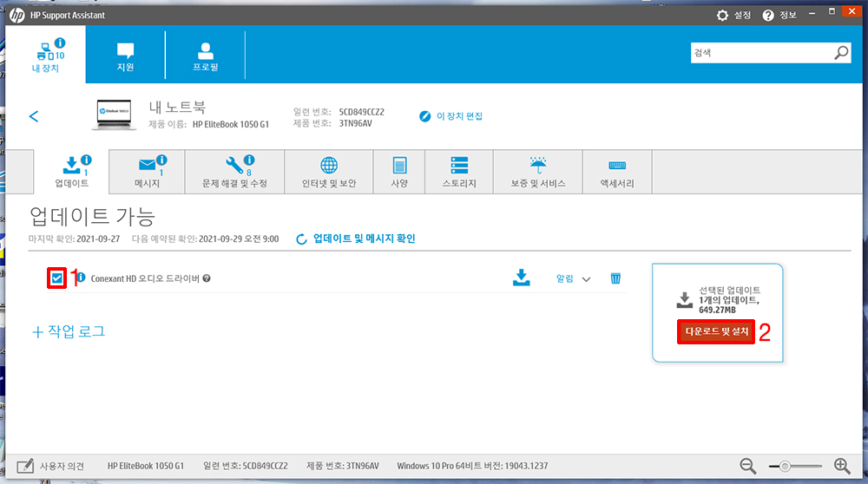Click the HP EliteBook laptop thumbnail
This screenshot has width=868, height=484.
(115, 114)
